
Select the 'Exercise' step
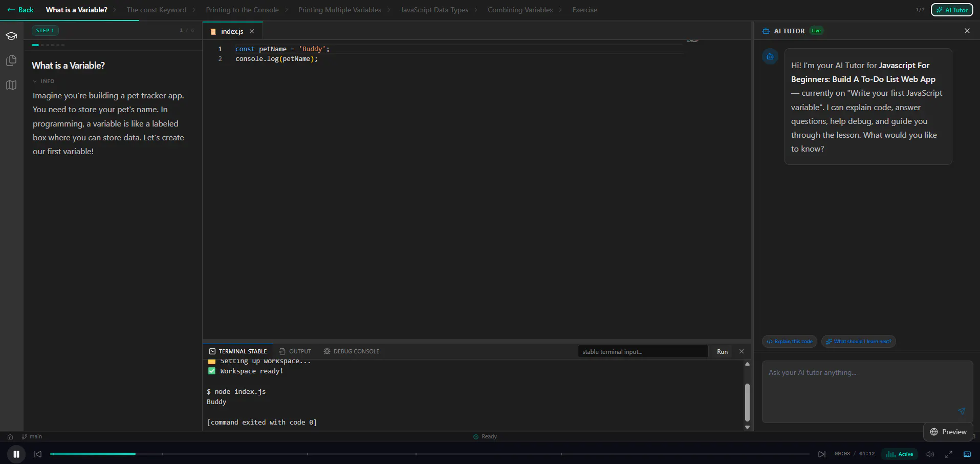[584, 10]
